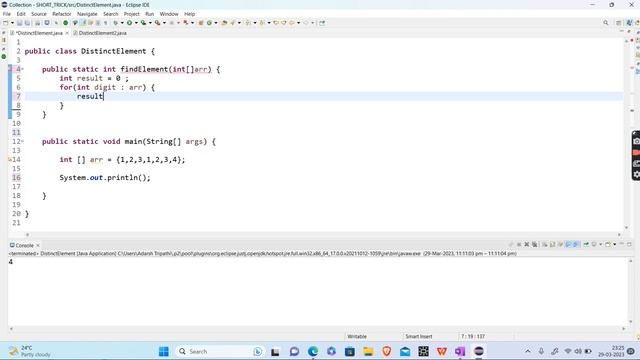Open the Project menu
640x360 pixels.
pyautogui.click(x=132, y=14)
